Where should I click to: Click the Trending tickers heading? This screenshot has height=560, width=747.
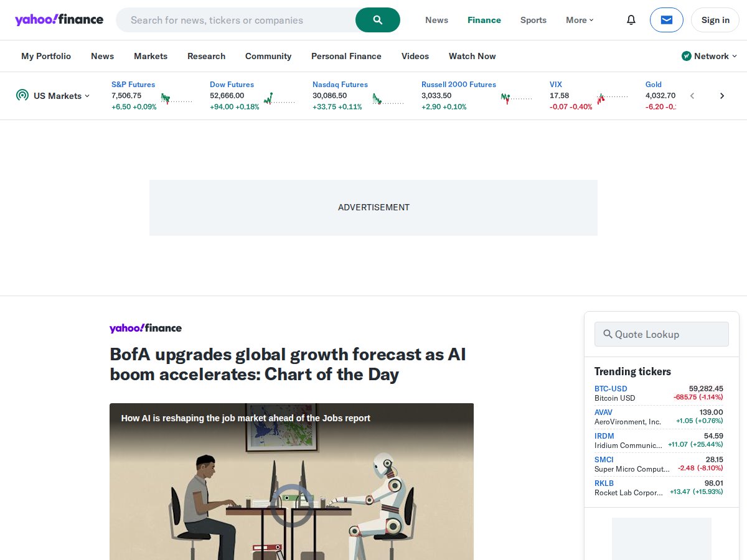pyautogui.click(x=632, y=371)
